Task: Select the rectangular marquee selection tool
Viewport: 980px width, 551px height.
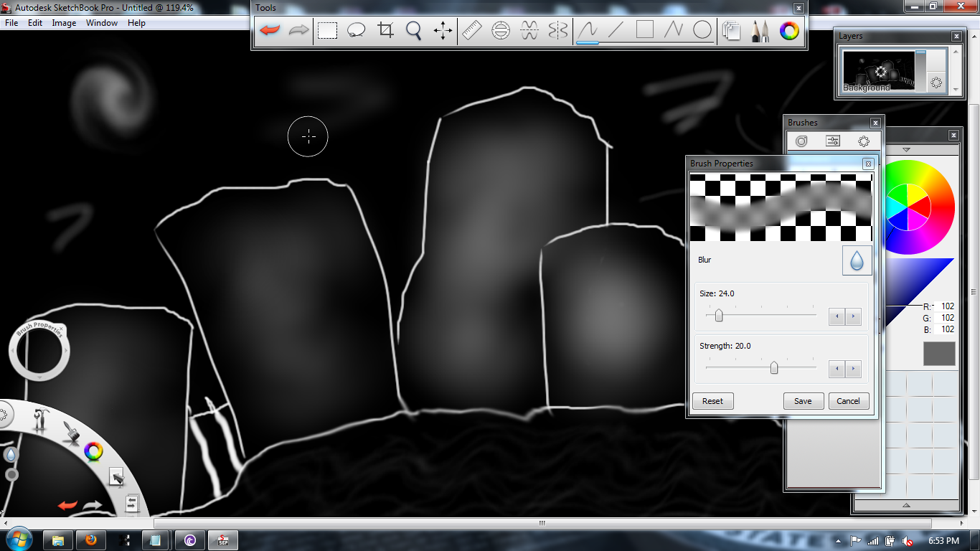Action: coord(328,30)
